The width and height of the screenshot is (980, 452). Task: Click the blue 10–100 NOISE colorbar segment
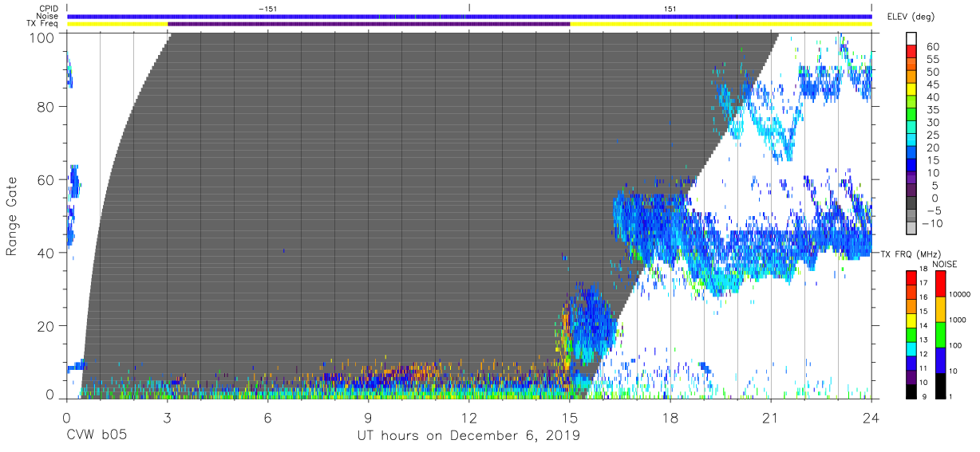click(940, 360)
